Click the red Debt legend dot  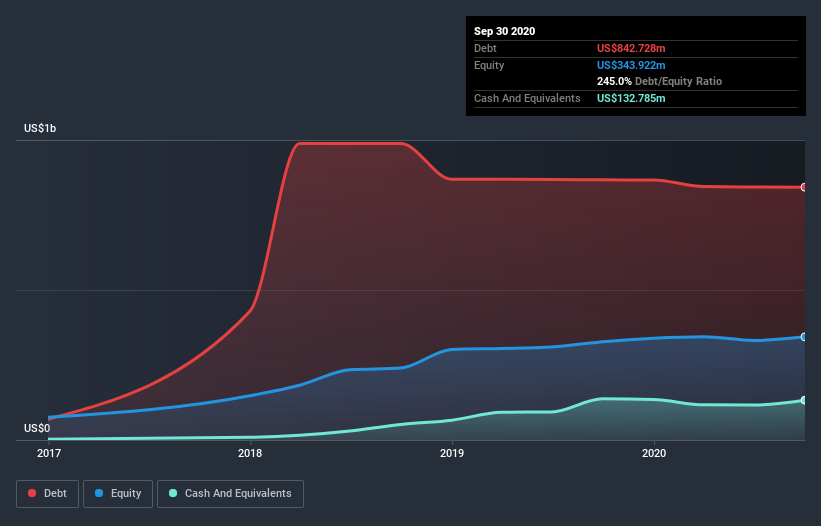pos(32,493)
